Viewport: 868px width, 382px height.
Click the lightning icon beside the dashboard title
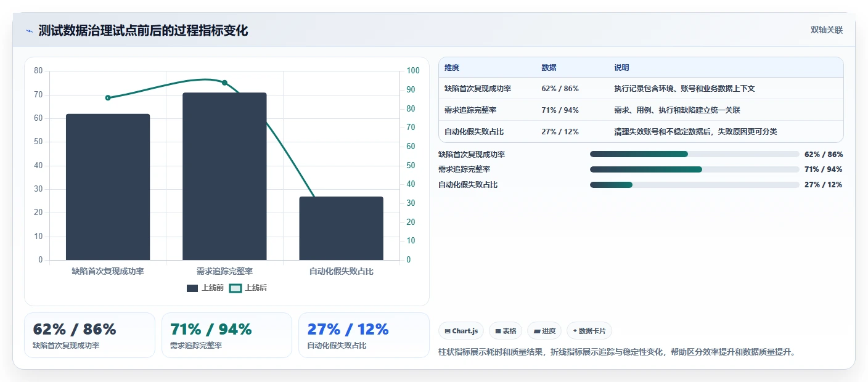pos(29,31)
